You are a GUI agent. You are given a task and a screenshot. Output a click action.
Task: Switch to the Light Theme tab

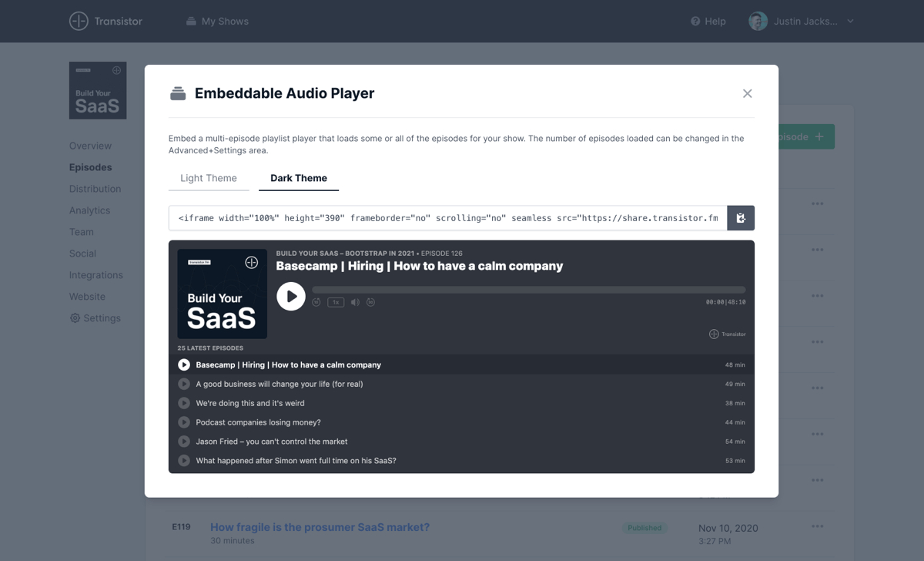coord(209,178)
